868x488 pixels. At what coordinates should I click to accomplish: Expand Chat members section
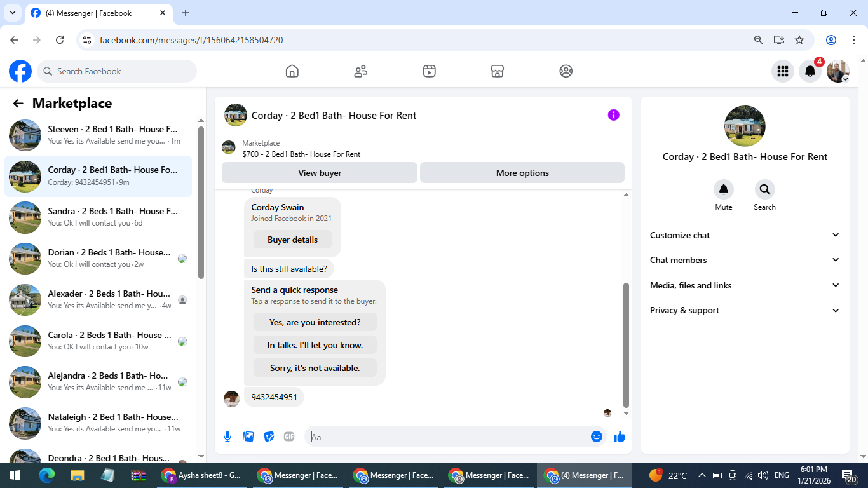tap(745, 260)
